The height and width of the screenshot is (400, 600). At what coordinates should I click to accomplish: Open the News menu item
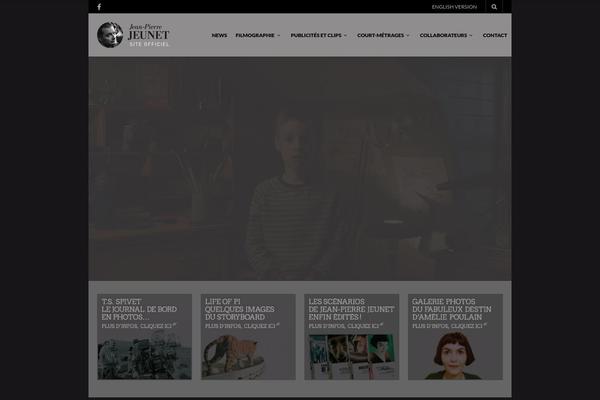(x=219, y=35)
